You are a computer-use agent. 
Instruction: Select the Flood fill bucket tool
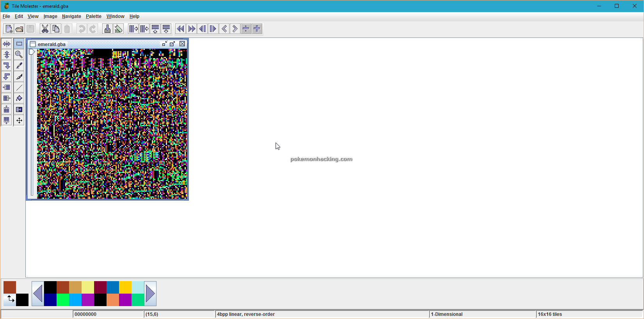click(19, 98)
